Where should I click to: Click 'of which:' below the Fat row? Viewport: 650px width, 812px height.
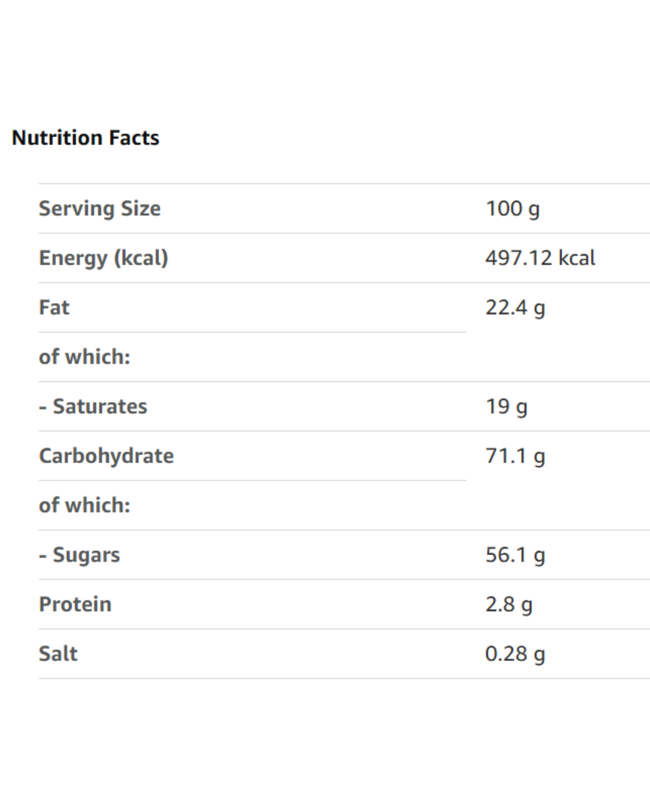point(84,357)
